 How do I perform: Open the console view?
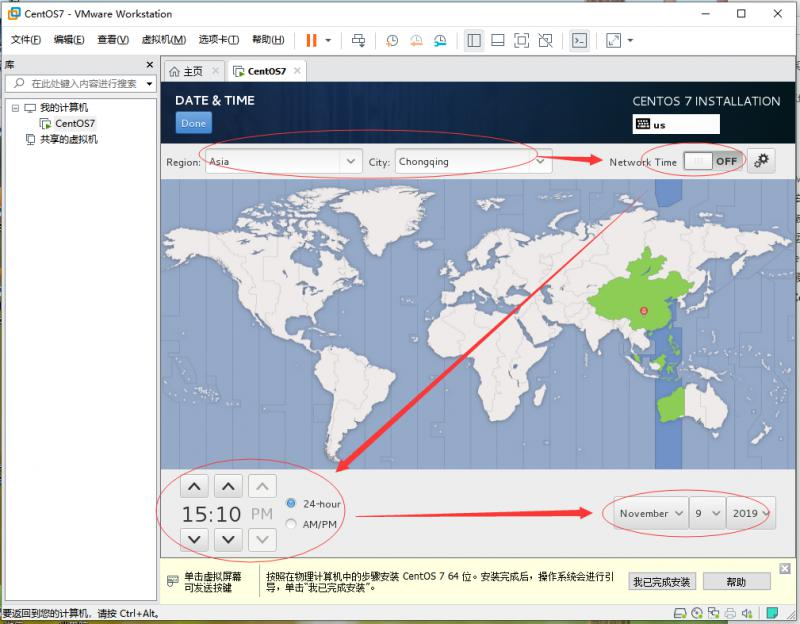point(580,40)
